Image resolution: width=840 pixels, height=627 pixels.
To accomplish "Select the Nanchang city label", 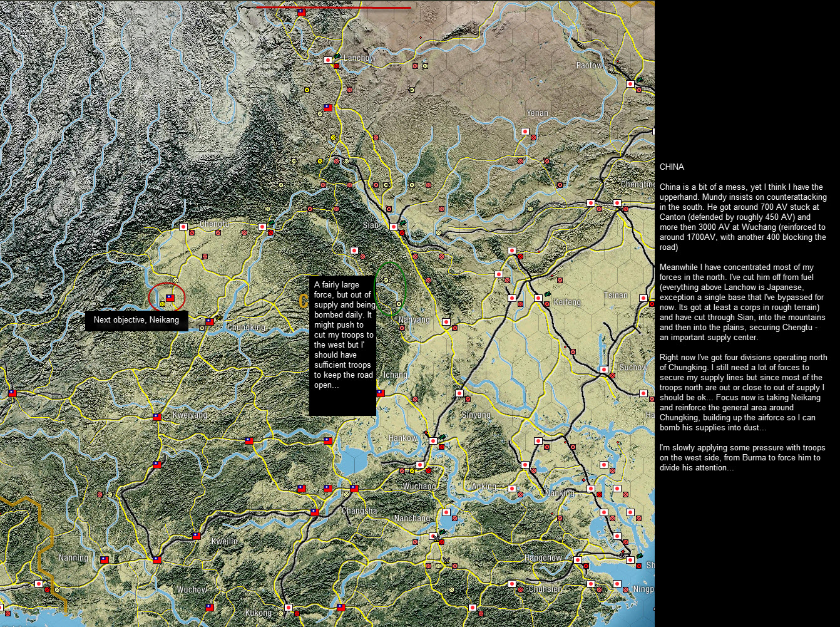I will click(x=412, y=519).
